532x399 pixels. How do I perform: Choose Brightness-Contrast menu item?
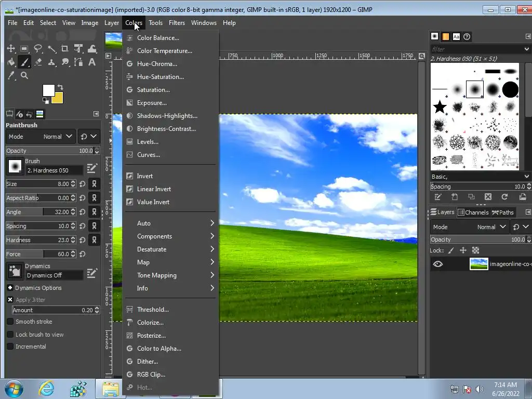pos(170,129)
